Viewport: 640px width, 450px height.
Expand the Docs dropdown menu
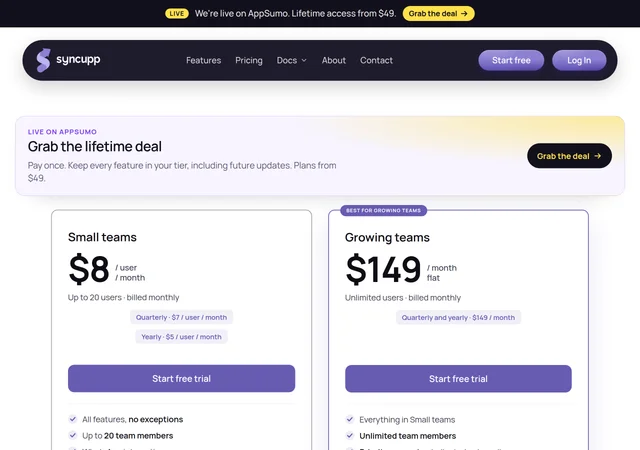click(291, 60)
